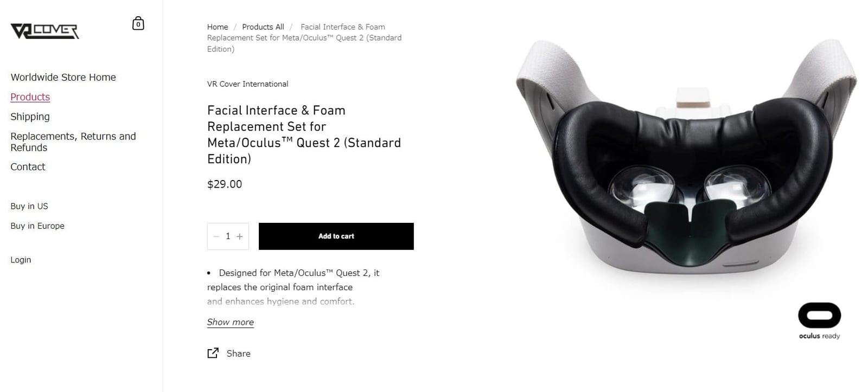
Task: Click the Home breadcrumb link
Action: tap(218, 27)
